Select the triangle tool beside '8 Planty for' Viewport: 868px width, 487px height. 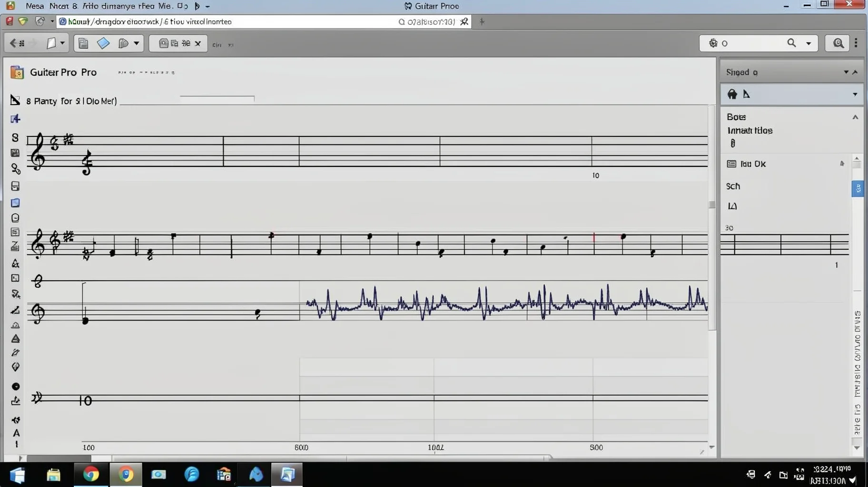click(x=15, y=100)
